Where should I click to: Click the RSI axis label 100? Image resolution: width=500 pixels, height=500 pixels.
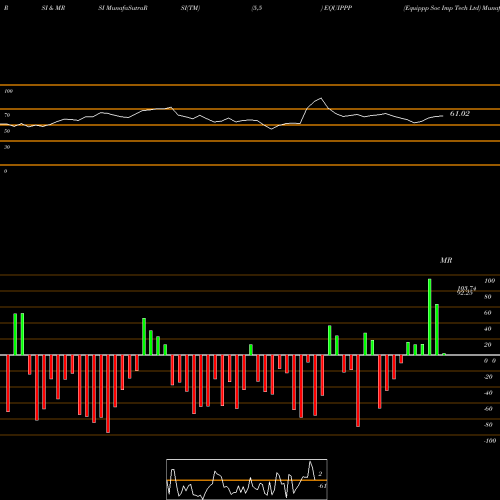8,91
